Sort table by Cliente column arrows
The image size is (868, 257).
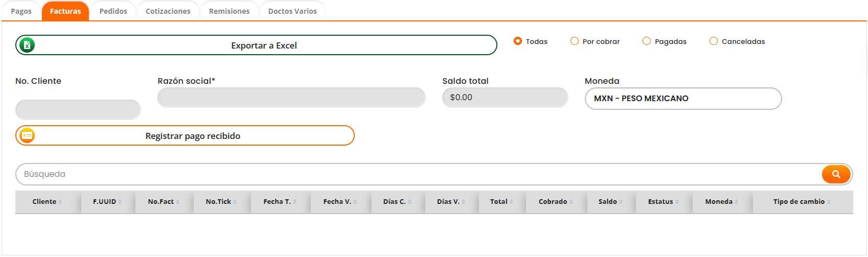coord(60,202)
